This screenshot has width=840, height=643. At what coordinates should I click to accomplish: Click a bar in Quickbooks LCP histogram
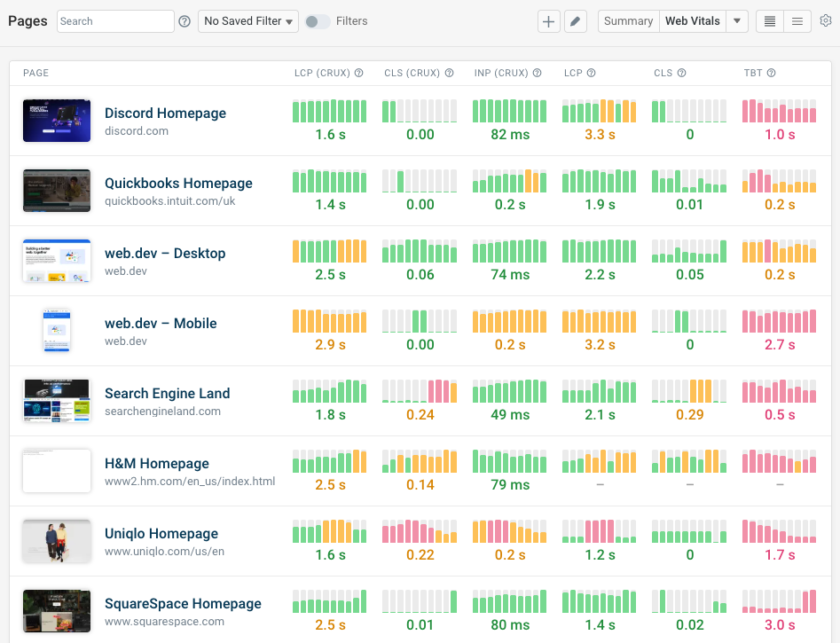pos(599,181)
